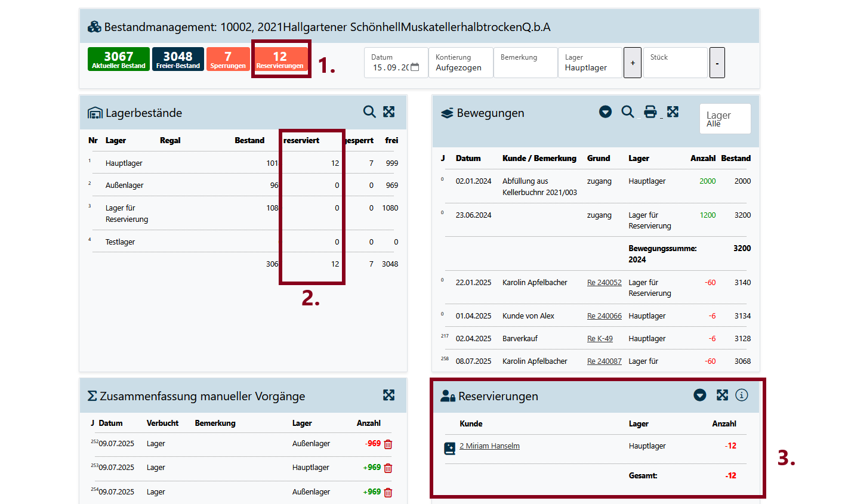
Task: Click the red 12 Reservierungen badge
Action: pos(280,59)
